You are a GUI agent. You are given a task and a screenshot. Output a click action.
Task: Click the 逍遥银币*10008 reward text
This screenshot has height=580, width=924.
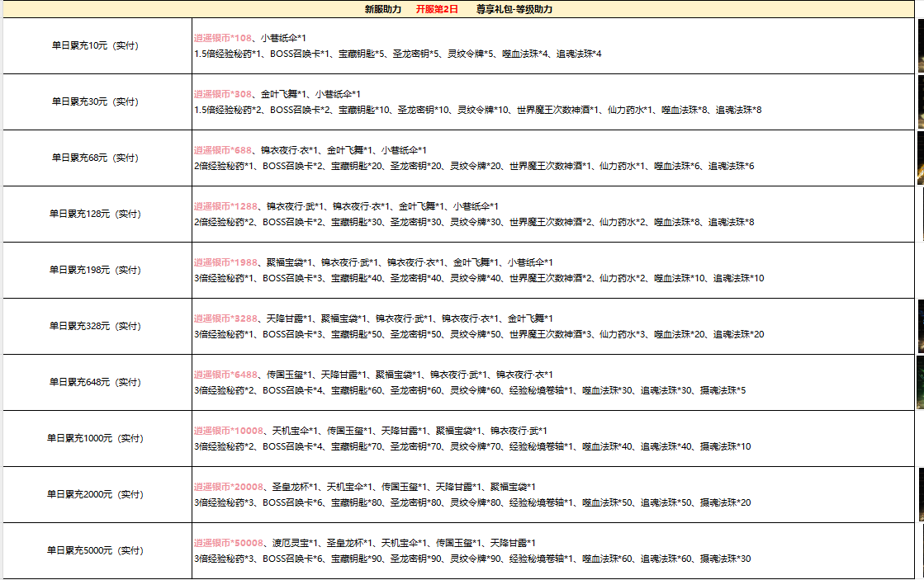coord(228,431)
